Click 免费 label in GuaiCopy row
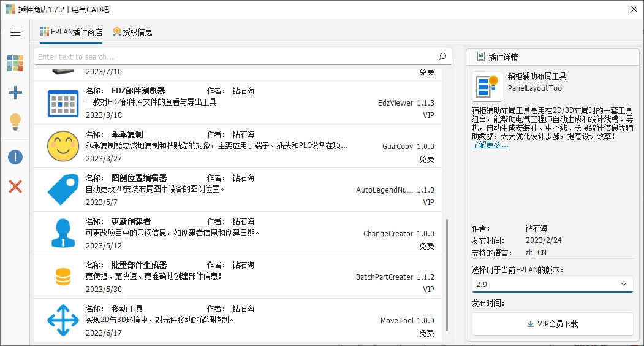 (426, 159)
